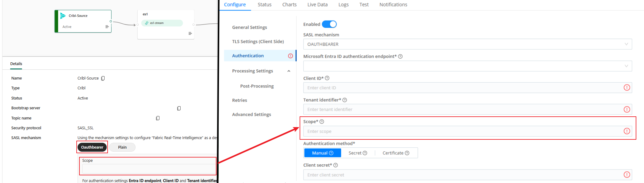Click the Active status value in Details
The width and height of the screenshot is (644, 183).
[83, 98]
